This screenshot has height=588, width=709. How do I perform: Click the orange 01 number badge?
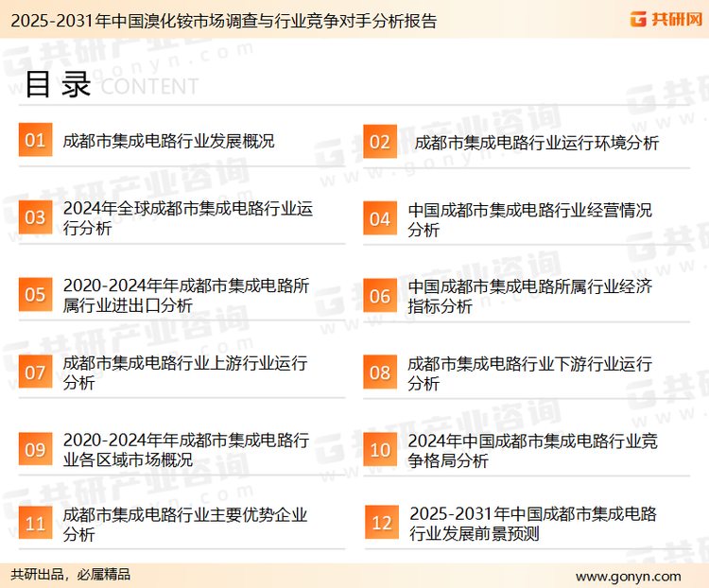pyautogui.click(x=35, y=140)
